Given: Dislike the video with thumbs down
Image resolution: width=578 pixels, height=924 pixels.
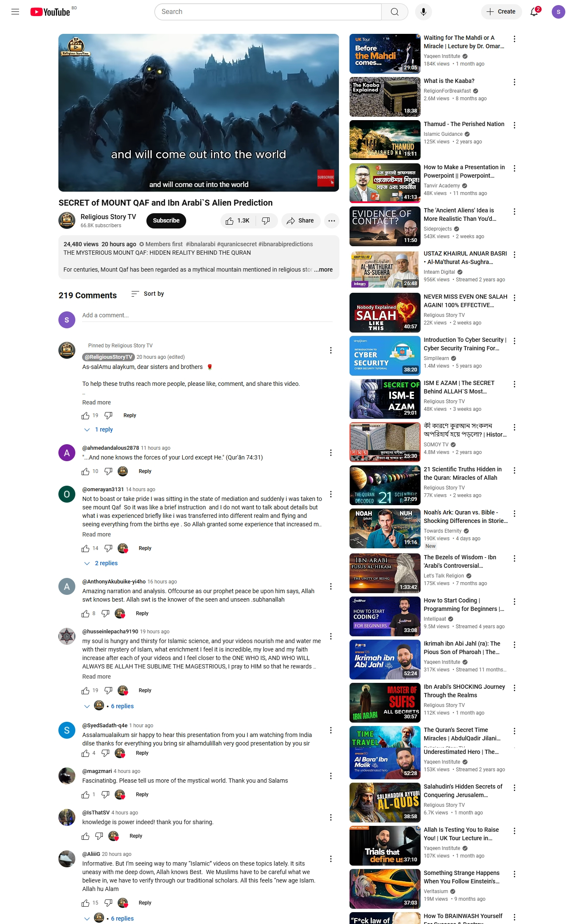Looking at the screenshot, I should pyautogui.click(x=266, y=221).
